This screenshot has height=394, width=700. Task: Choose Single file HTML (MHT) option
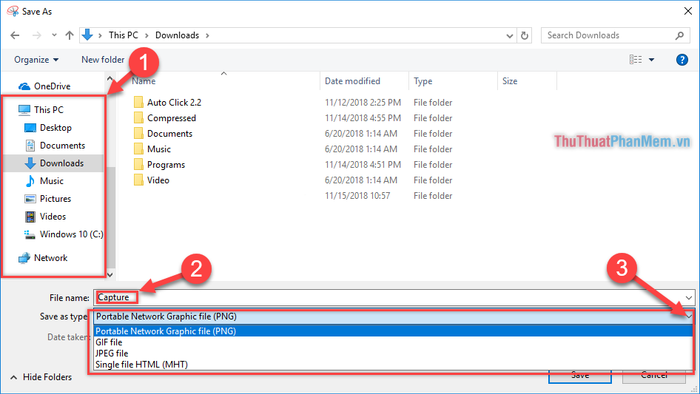click(x=393, y=365)
